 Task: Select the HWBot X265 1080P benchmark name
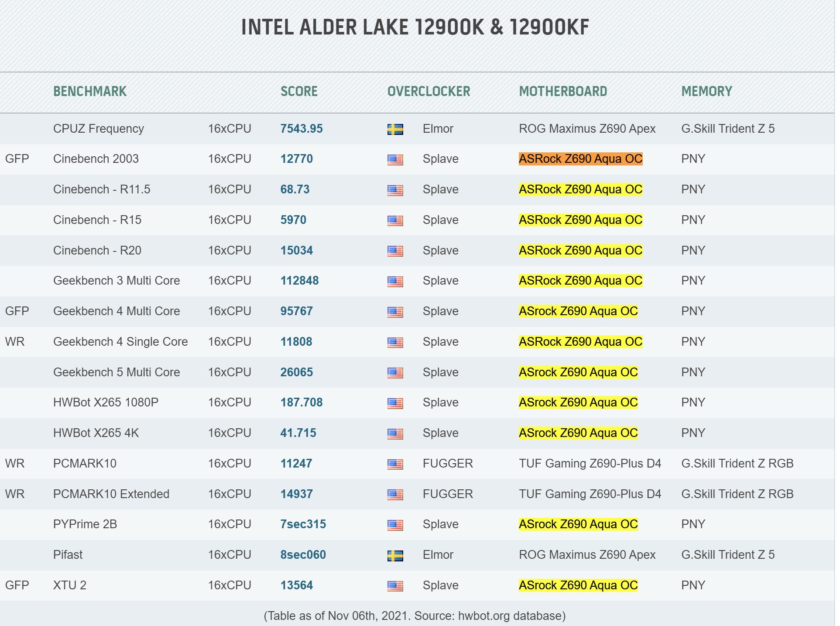(106, 402)
